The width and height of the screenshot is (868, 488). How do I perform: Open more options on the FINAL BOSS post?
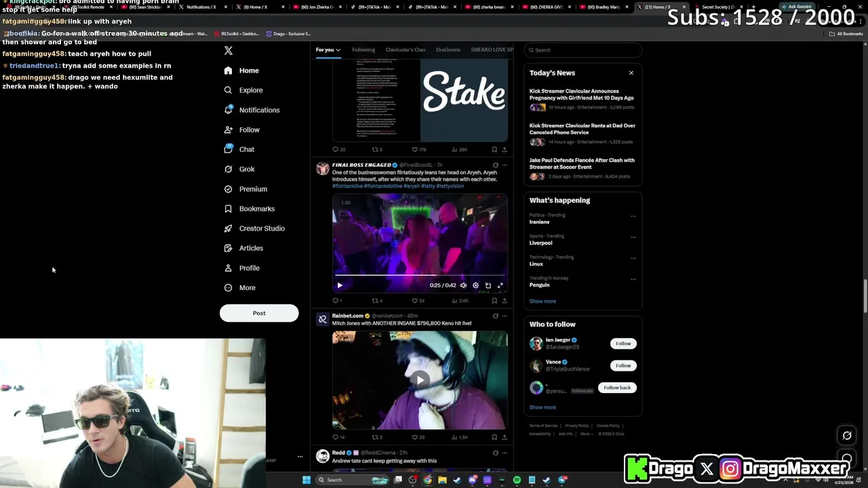(504, 165)
